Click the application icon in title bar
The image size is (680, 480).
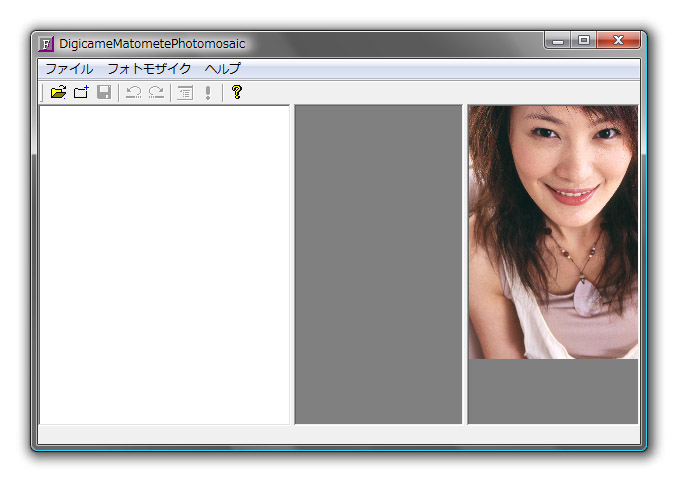46,44
